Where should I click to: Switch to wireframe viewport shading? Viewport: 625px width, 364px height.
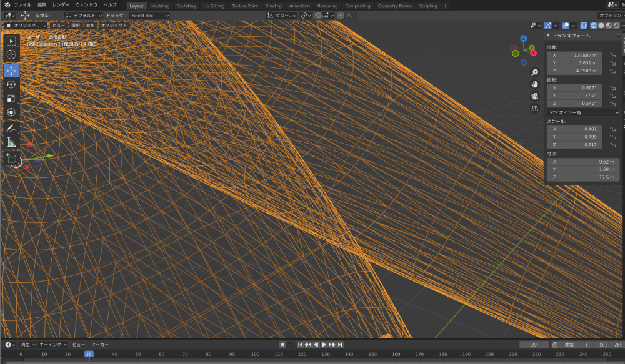coord(594,26)
